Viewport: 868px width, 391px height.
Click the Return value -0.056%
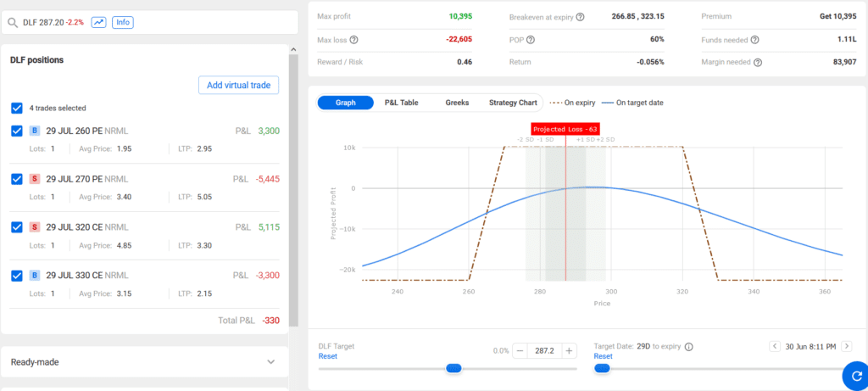click(x=649, y=62)
